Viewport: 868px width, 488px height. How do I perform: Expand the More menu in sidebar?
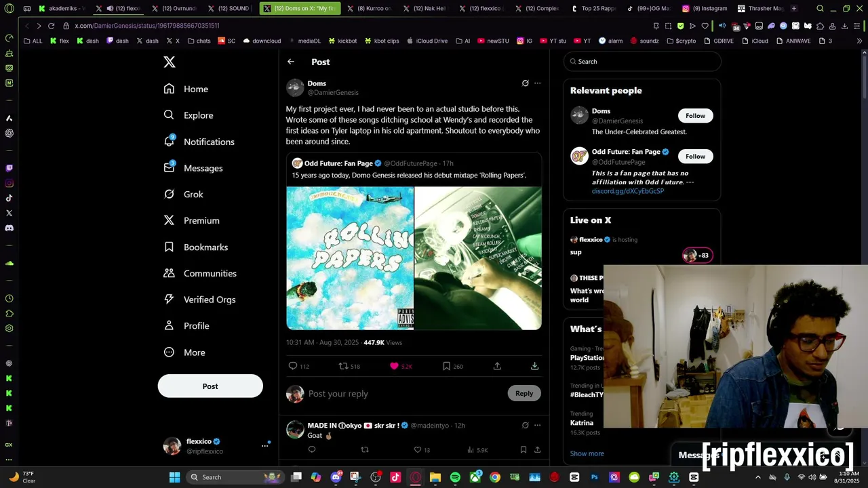click(x=184, y=352)
